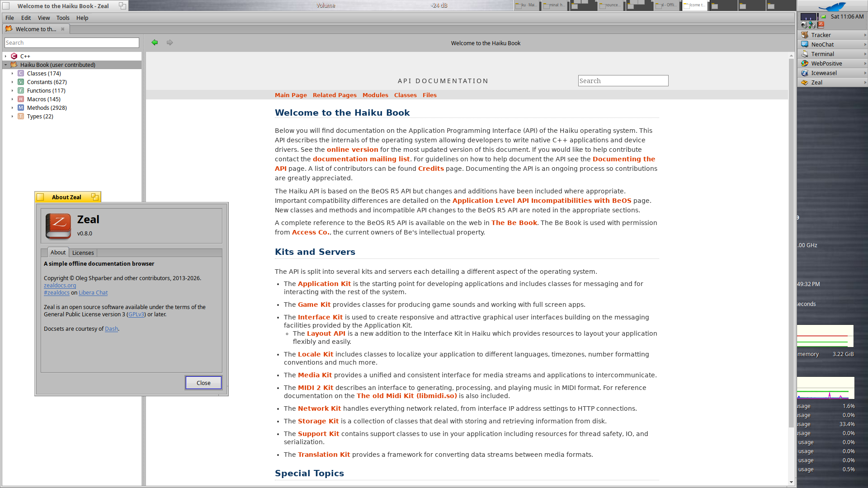Follow the 'The Be Book' link
The width and height of the screenshot is (868, 488).
(514, 223)
